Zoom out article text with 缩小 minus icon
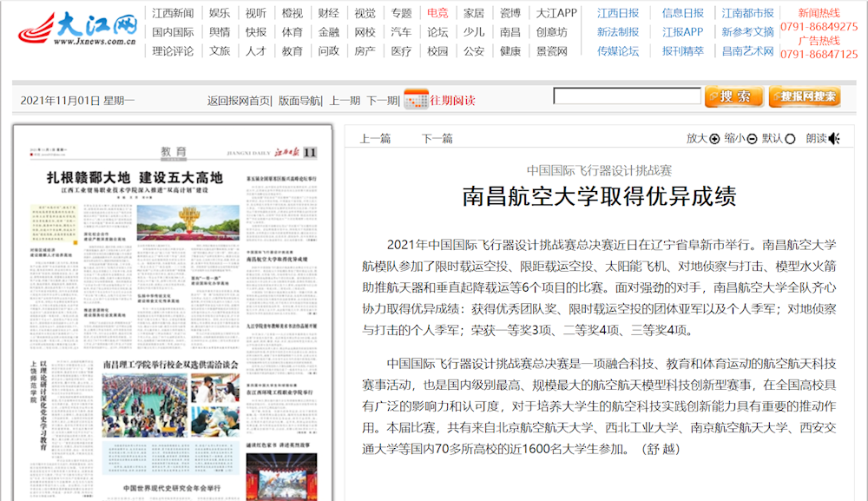 click(x=753, y=138)
